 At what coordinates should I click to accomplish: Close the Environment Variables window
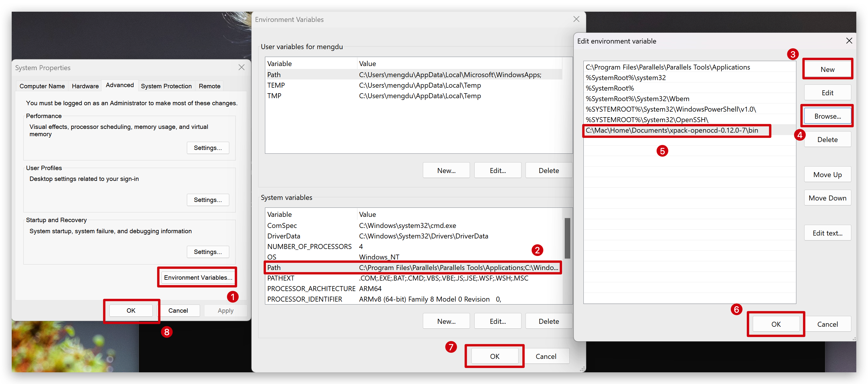pos(576,19)
